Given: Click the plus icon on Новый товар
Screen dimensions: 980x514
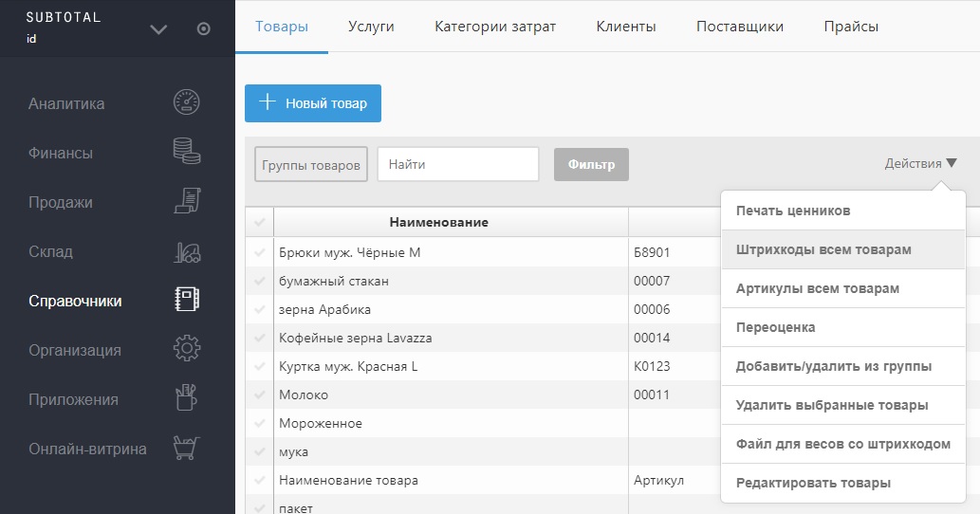Looking at the screenshot, I should point(268,101).
